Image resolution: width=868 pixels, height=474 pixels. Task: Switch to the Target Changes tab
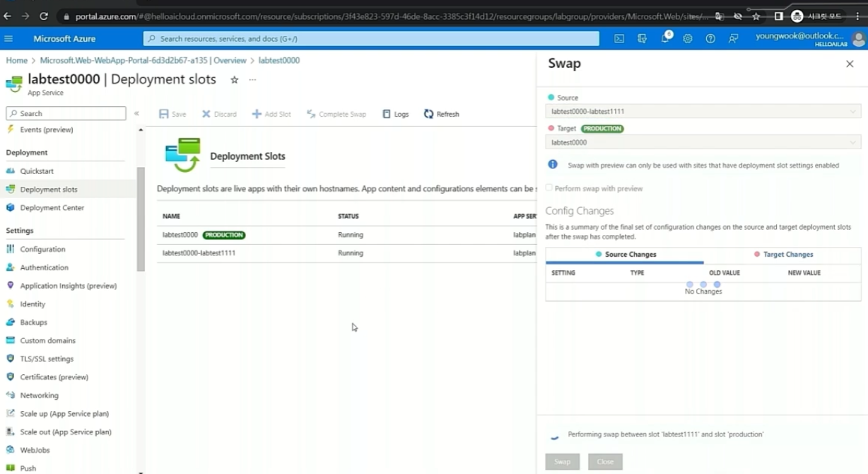click(x=783, y=255)
